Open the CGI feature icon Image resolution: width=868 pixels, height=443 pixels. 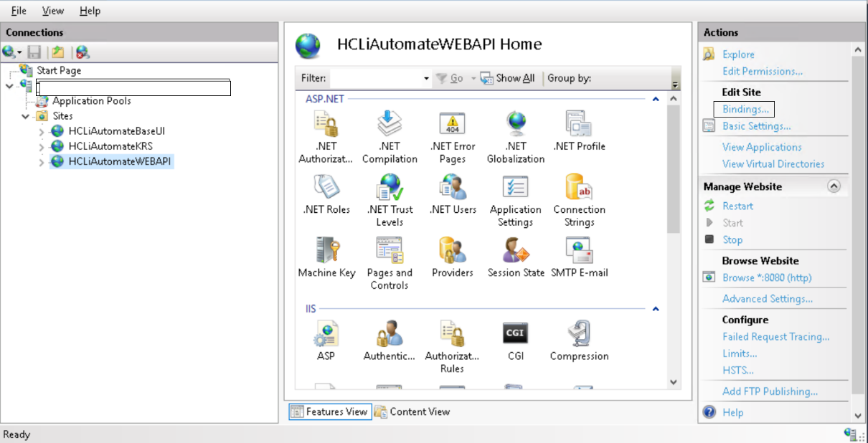coord(516,334)
